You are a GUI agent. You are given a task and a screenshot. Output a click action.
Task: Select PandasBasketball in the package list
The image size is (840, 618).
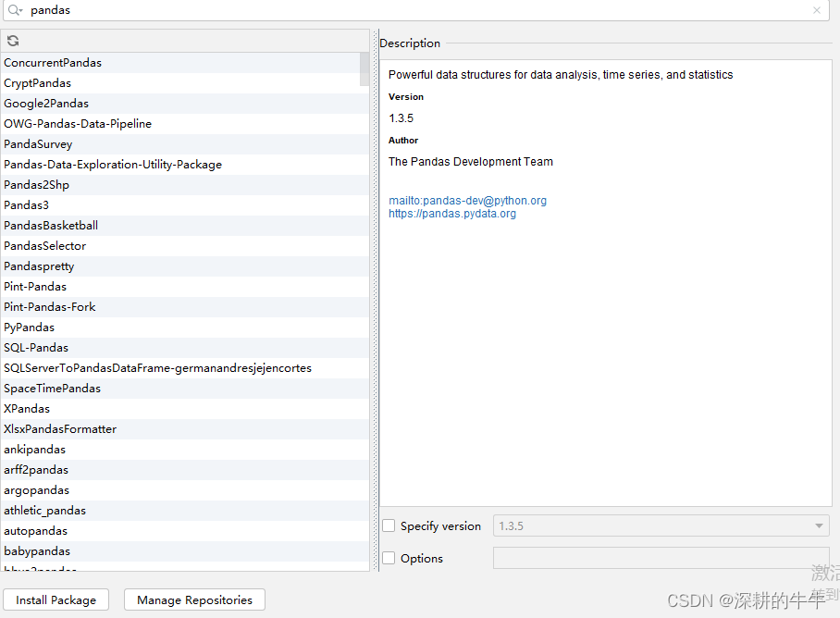point(185,226)
